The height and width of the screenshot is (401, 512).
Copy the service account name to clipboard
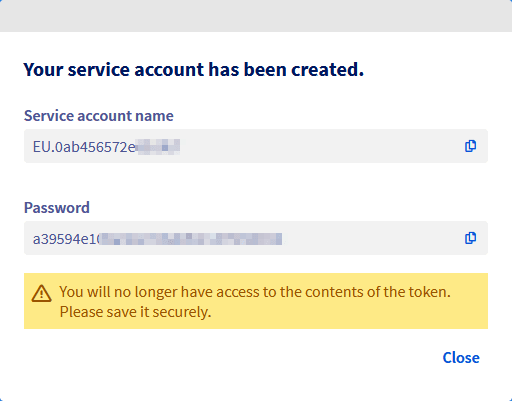coord(470,146)
